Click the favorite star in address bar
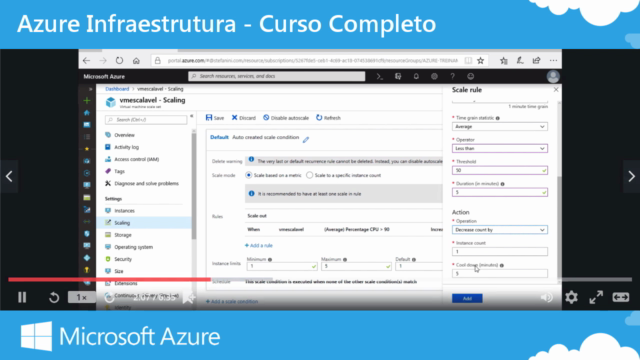This screenshot has height=360, width=640. coord(480,61)
